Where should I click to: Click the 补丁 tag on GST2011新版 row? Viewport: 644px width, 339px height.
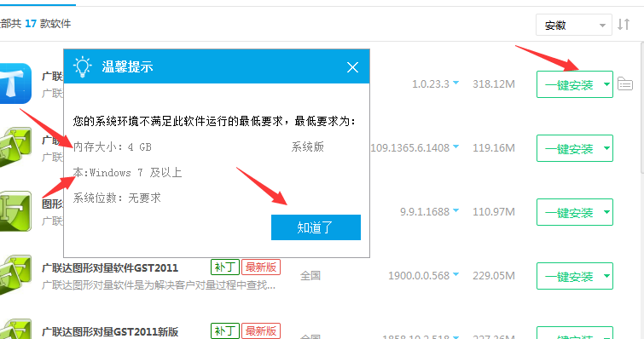coord(225,330)
